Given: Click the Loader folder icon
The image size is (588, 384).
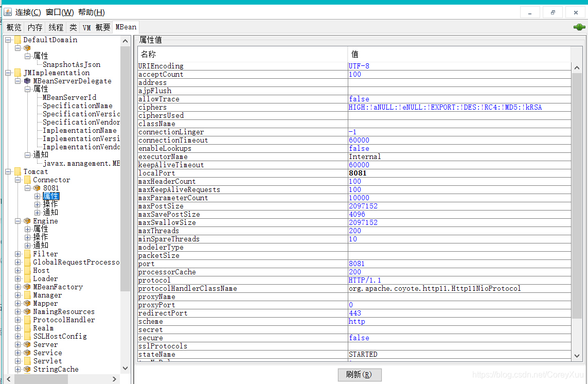Looking at the screenshot, I should pyautogui.click(x=27, y=279).
